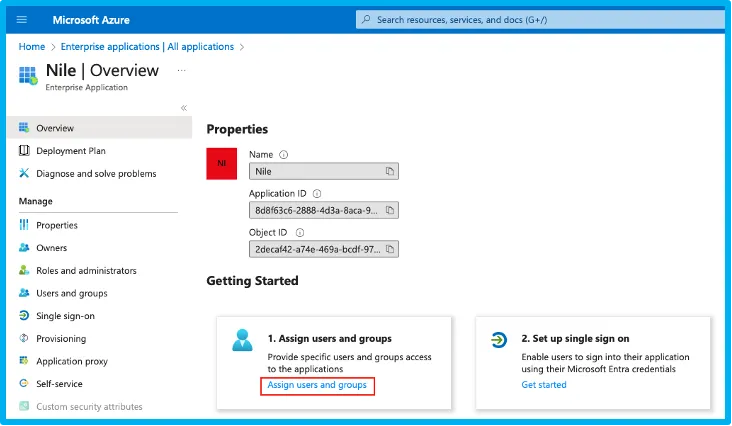Screen dimensions: 732x426
Task: Click the Application ID text field
Action: point(324,210)
